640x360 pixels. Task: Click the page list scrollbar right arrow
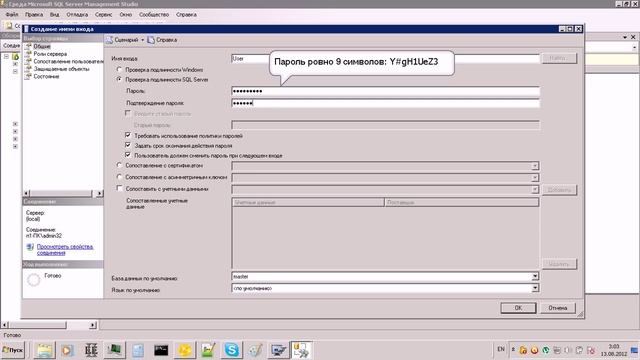(99, 193)
